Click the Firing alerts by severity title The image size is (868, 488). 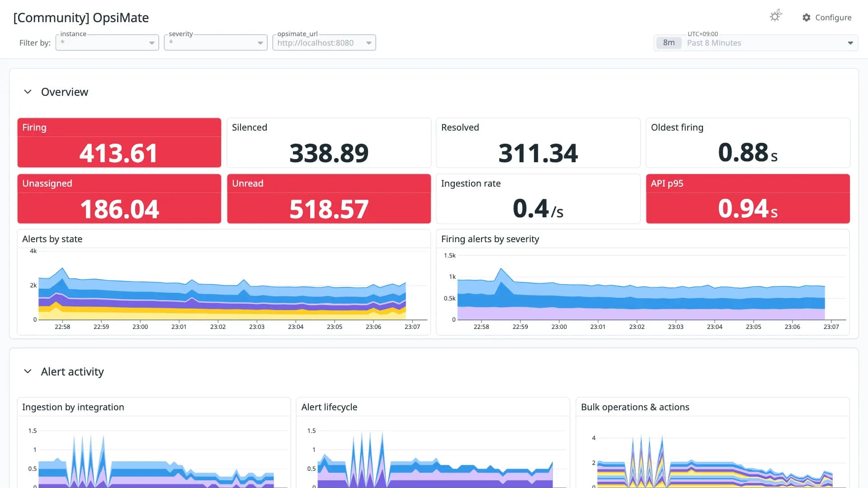click(x=490, y=239)
